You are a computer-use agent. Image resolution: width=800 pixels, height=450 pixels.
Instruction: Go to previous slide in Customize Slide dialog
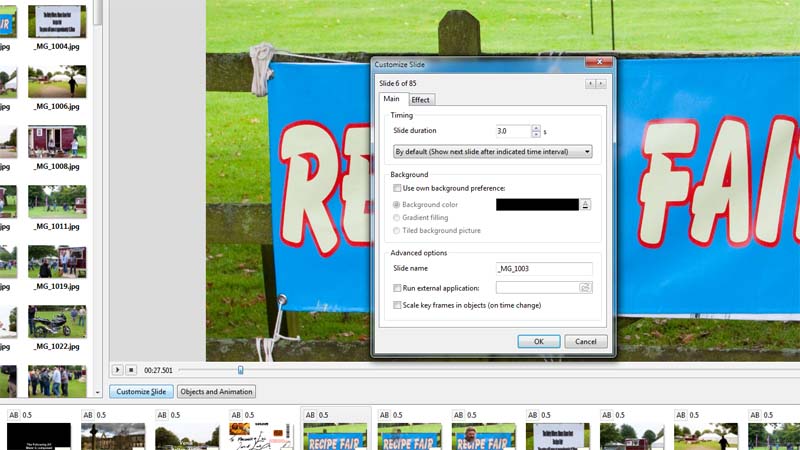[x=590, y=83]
